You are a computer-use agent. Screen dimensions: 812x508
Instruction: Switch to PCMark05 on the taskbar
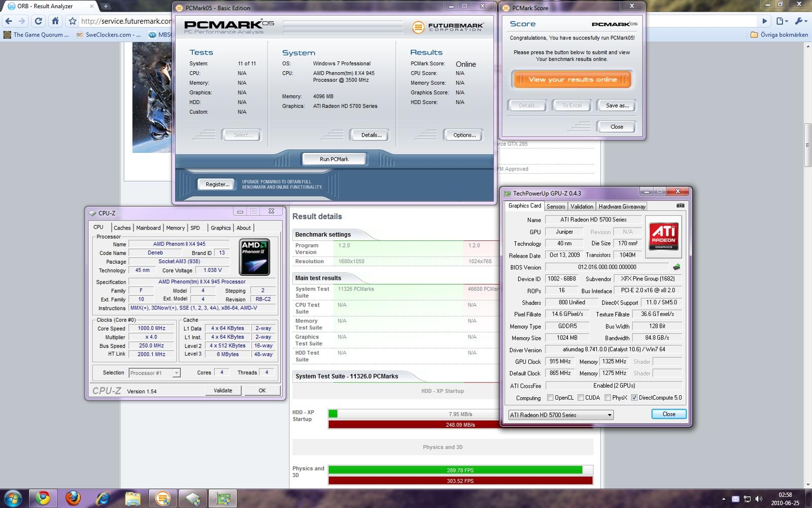163,498
